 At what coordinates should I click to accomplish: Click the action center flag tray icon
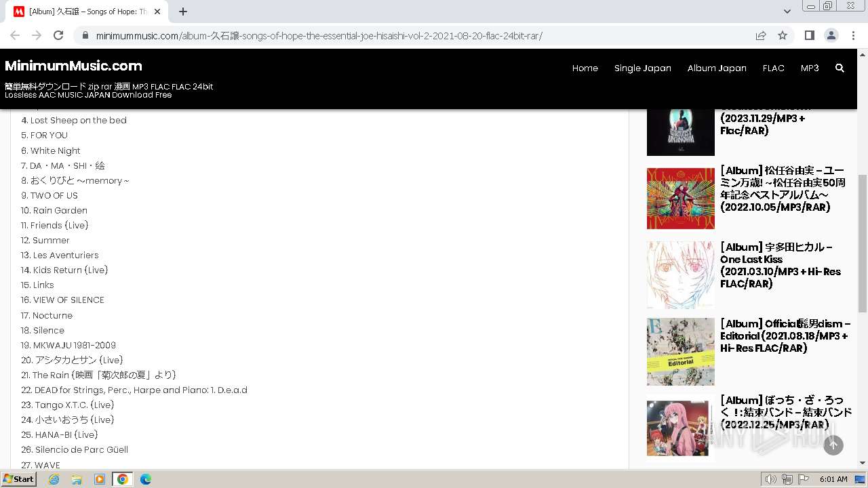click(804, 479)
